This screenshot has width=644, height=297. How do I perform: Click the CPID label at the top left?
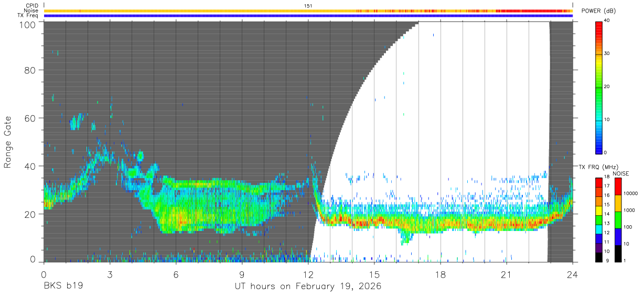click(x=33, y=5)
